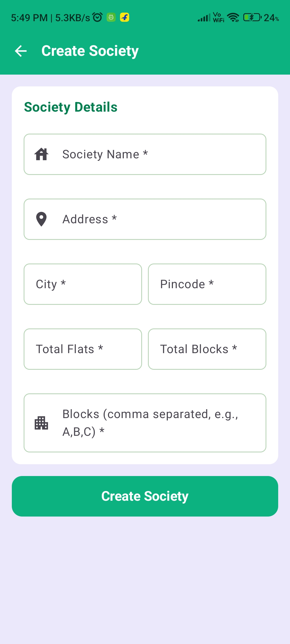Viewport: 290px width, 644px height.
Task: Enter the Total Flats field
Action: (x=83, y=349)
